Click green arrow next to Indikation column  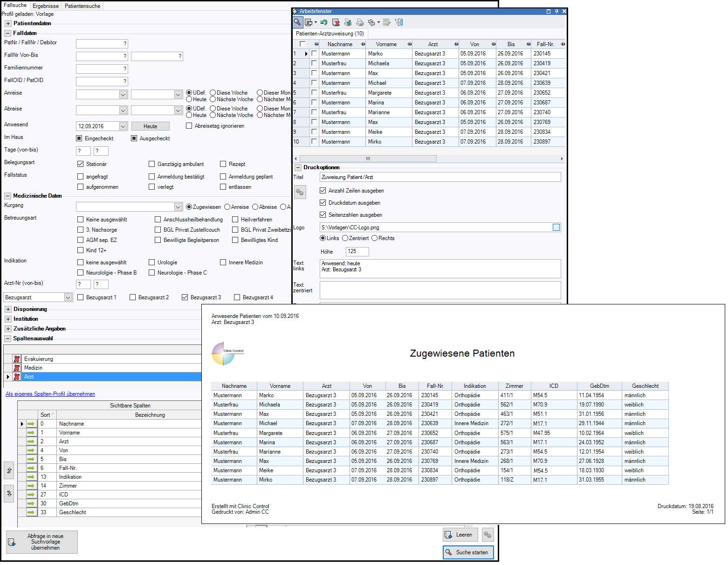click(31, 477)
